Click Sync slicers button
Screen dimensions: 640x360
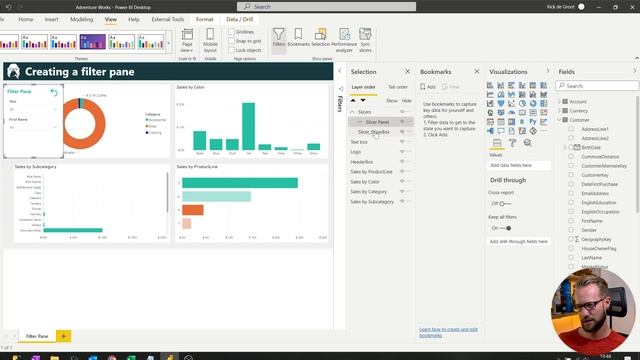(365, 40)
